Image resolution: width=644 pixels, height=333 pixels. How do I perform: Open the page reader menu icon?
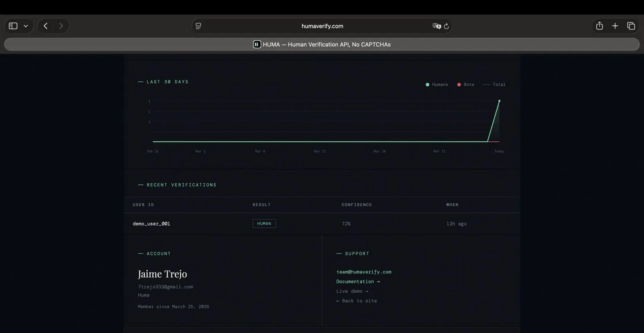pos(198,26)
